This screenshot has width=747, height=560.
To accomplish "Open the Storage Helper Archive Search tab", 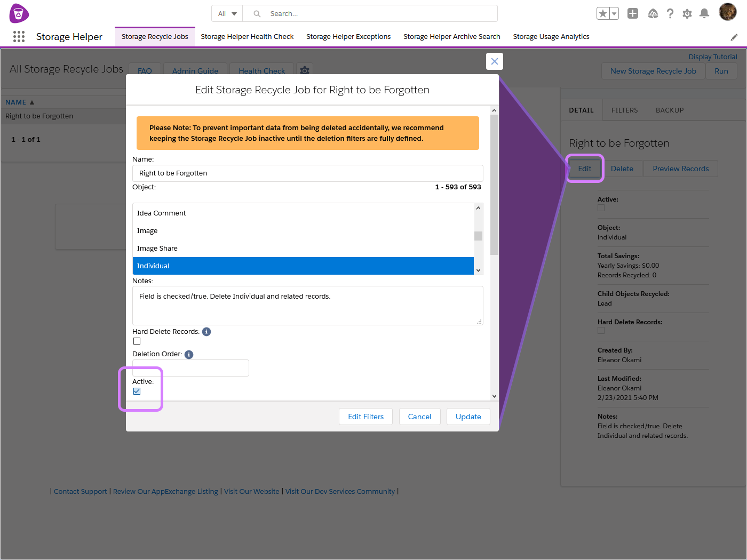I will pos(452,37).
